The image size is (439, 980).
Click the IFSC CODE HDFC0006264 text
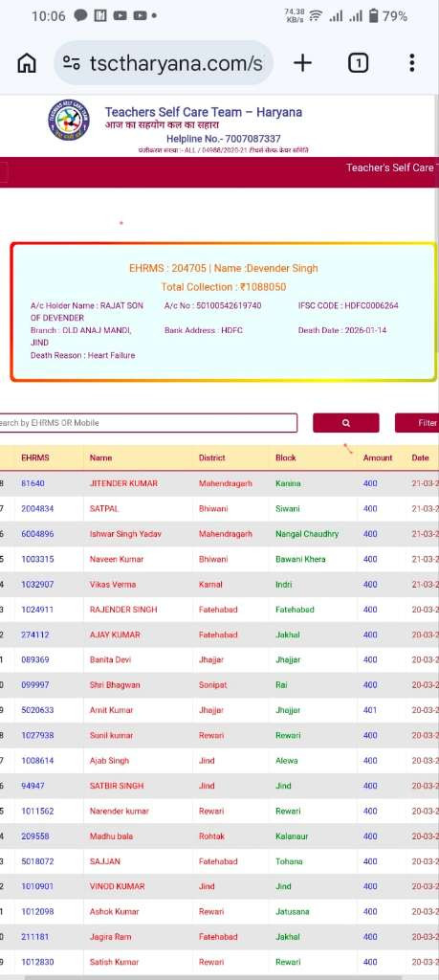(x=348, y=305)
